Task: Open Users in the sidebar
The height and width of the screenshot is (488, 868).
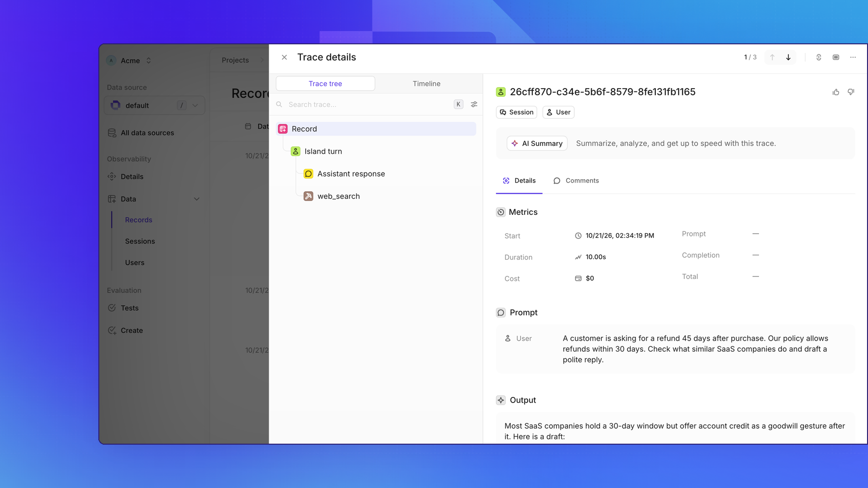Action: click(135, 263)
